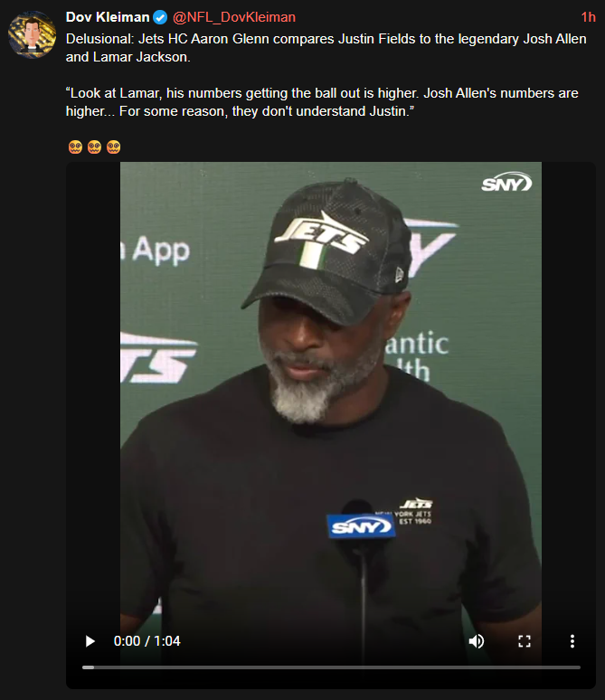Click the third dizzy face emoji
The width and height of the screenshot is (605, 700).
click(x=113, y=147)
